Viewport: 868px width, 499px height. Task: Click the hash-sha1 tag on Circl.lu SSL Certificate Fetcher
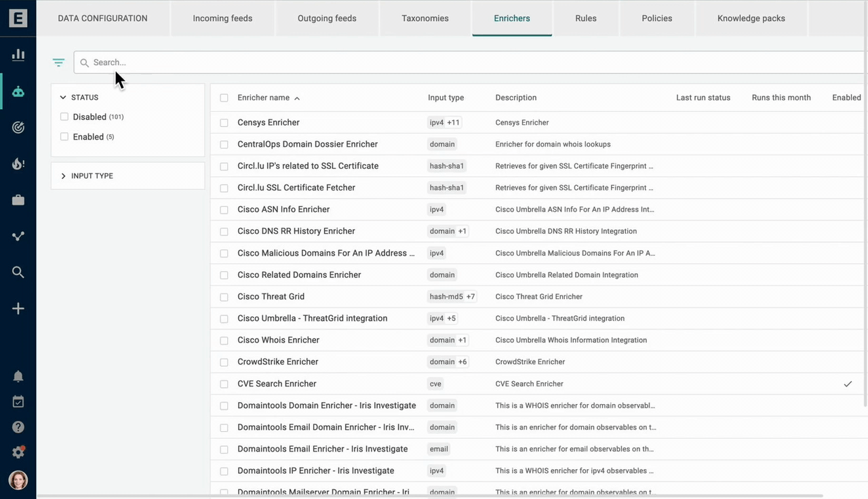pyautogui.click(x=447, y=188)
